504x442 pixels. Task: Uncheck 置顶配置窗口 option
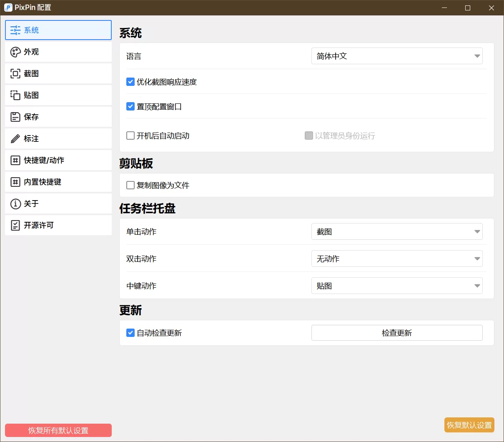click(x=130, y=106)
